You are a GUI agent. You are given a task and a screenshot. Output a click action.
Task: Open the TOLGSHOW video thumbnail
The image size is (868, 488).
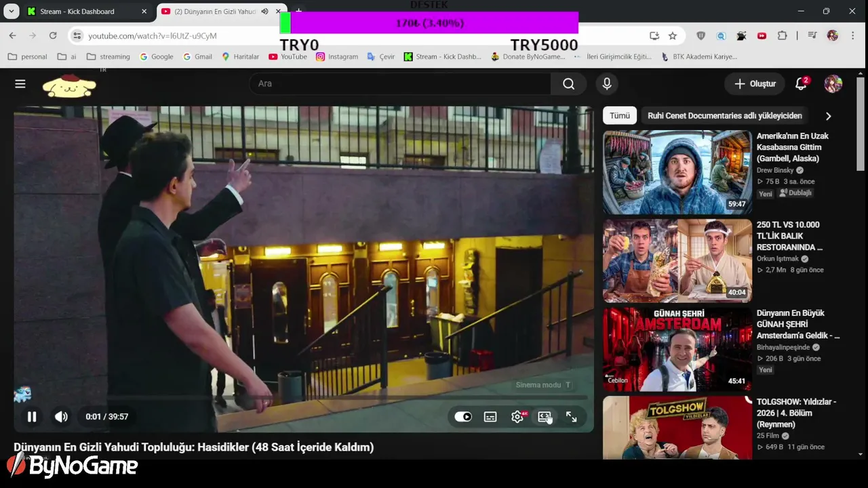pos(677,428)
